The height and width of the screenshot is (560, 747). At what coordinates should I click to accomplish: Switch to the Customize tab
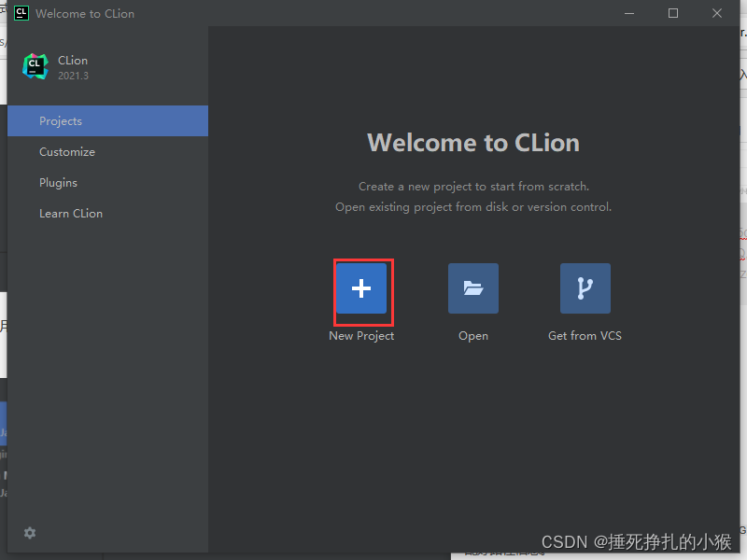pos(107,152)
